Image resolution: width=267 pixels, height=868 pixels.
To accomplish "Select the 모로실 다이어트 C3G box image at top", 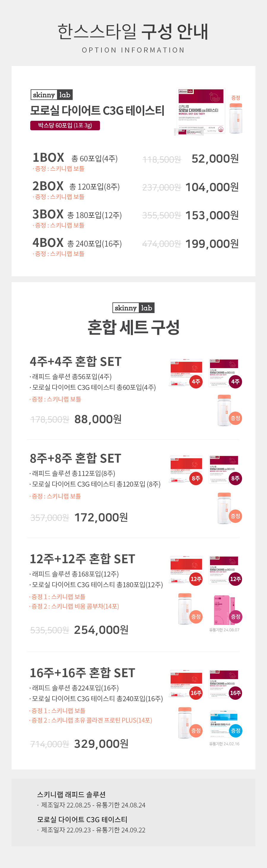I will point(201,112).
